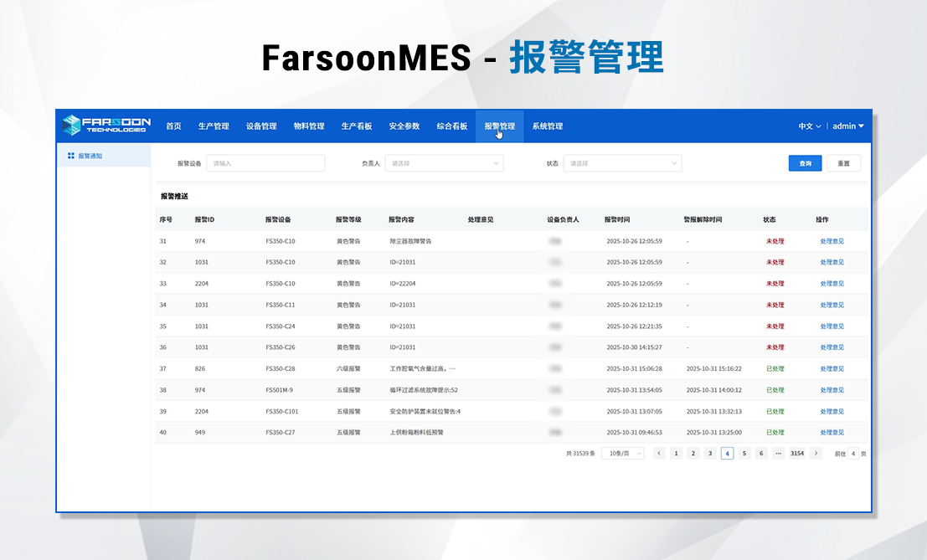
Task: Jump to last page 3154
Action: 796,453
